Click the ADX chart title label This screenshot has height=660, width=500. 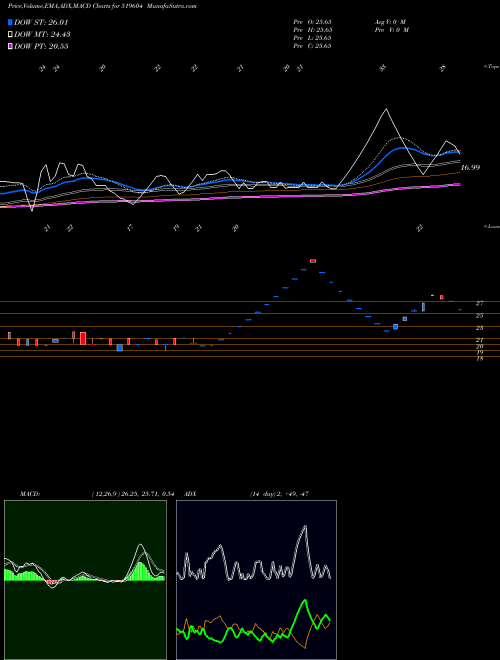click(190, 494)
